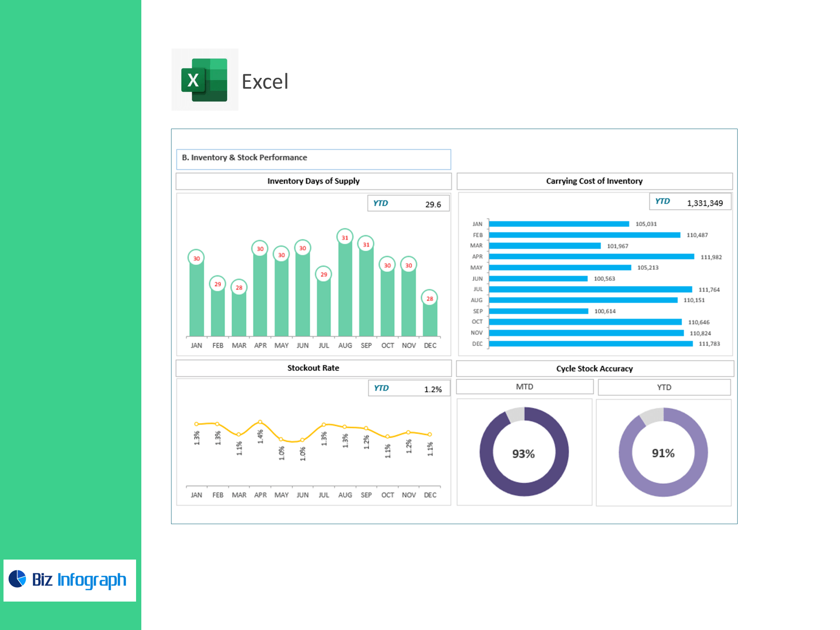Select the MTD header under Cycle Stock Accuracy

(x=524, y=387)
